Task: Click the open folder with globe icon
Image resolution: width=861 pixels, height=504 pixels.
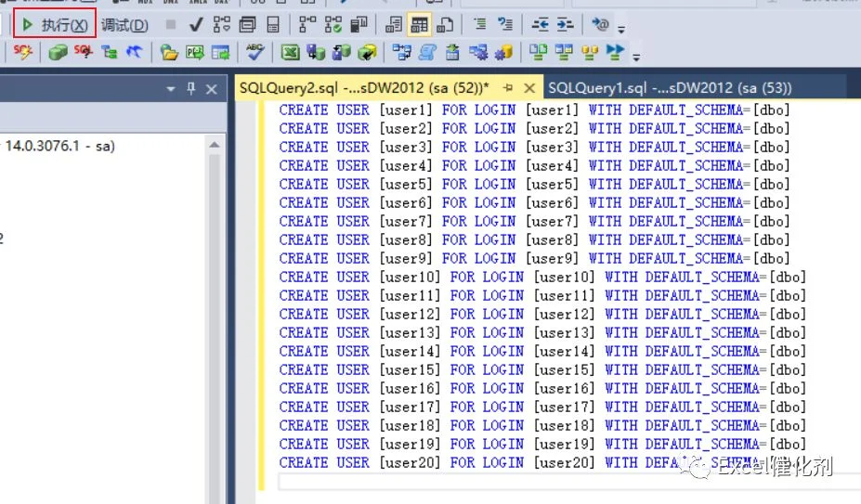Action: 169,52
